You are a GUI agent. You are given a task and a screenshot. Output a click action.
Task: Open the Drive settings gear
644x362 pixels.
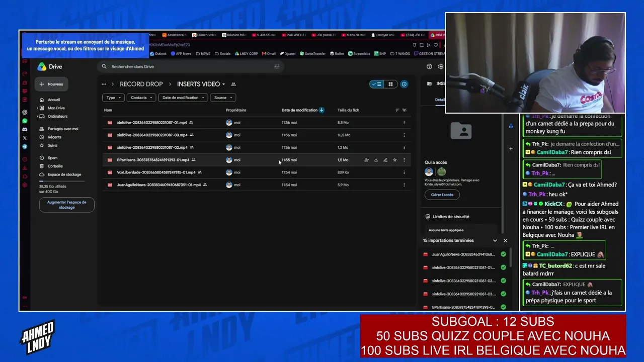click(441, 66)
